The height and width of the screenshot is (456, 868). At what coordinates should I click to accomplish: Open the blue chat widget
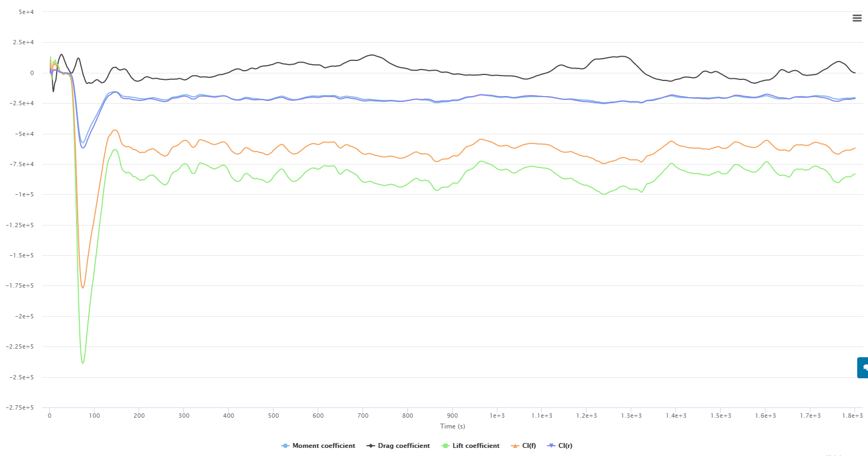[x=863, y=367]
